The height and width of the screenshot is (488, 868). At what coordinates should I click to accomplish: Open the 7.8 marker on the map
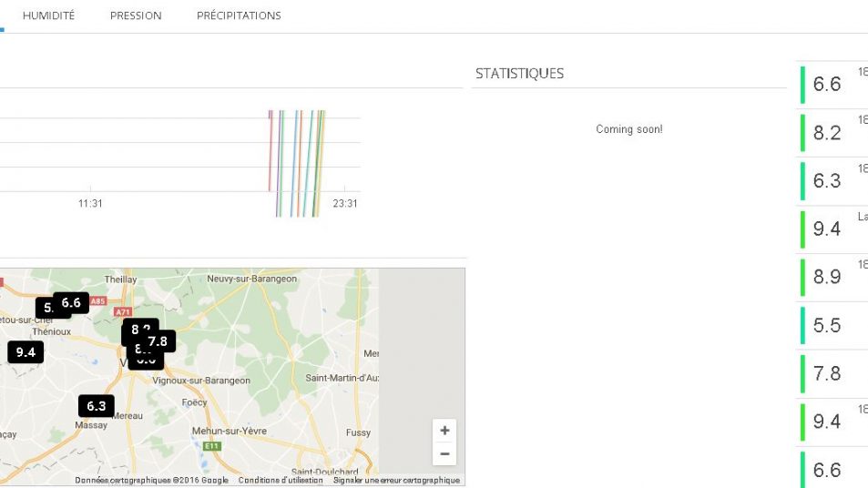point(158,341)
